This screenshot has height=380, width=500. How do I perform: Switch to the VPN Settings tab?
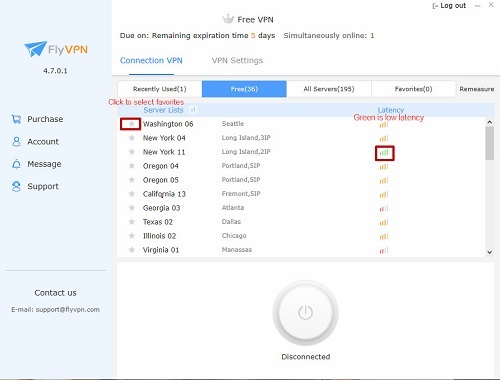(237, 61)
